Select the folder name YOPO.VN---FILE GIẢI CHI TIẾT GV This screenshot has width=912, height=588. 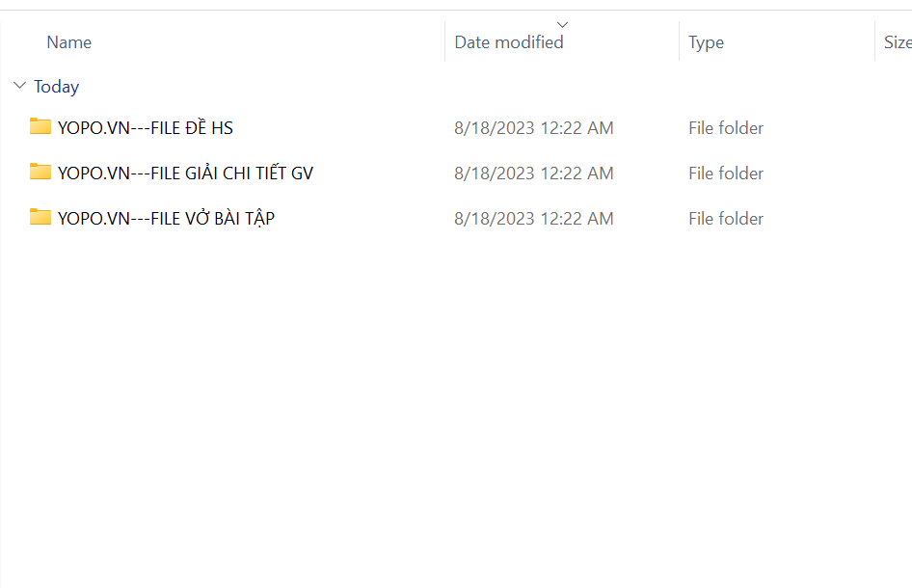pyautogui.click(x=185, y=174)
